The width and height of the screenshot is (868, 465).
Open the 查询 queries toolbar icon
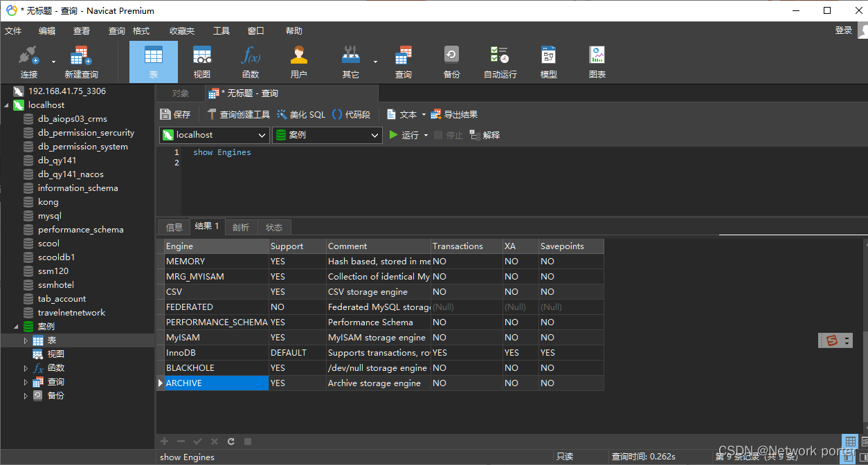[404, 62]
